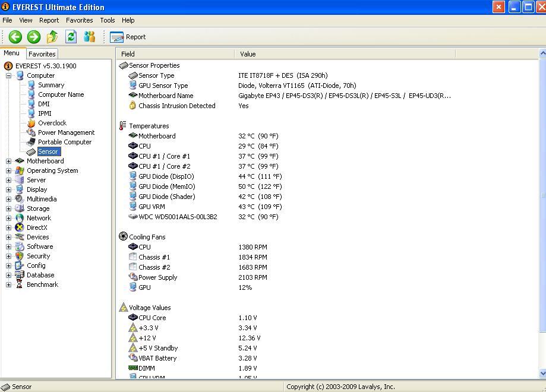Click the green Back arrow toolbar icon
This screenshot has height=392, width=546.
(15, 37)
